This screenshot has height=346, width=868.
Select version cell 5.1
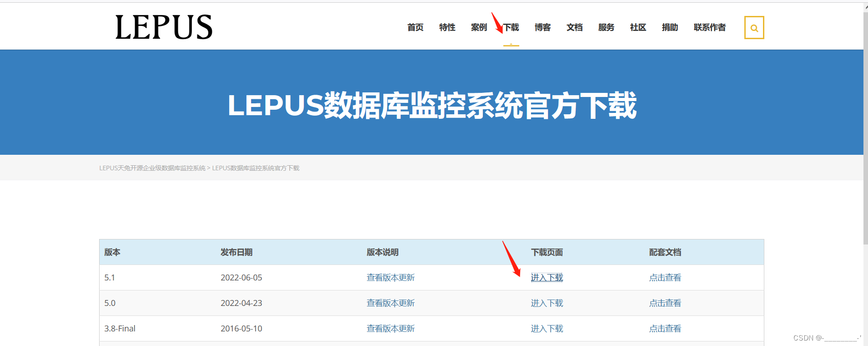pos(110,278)
